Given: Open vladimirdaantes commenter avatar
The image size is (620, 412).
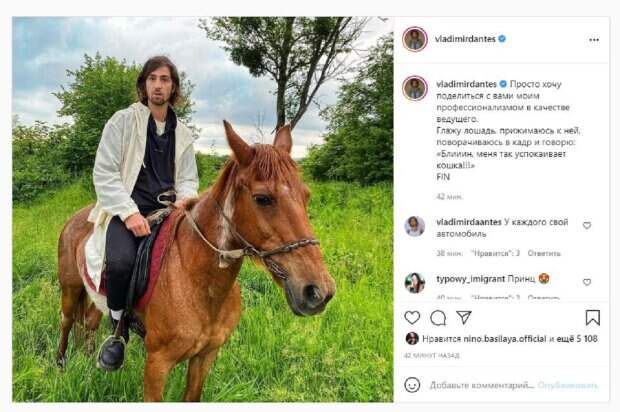Looking at the screenshot, I should coord(414,226).
